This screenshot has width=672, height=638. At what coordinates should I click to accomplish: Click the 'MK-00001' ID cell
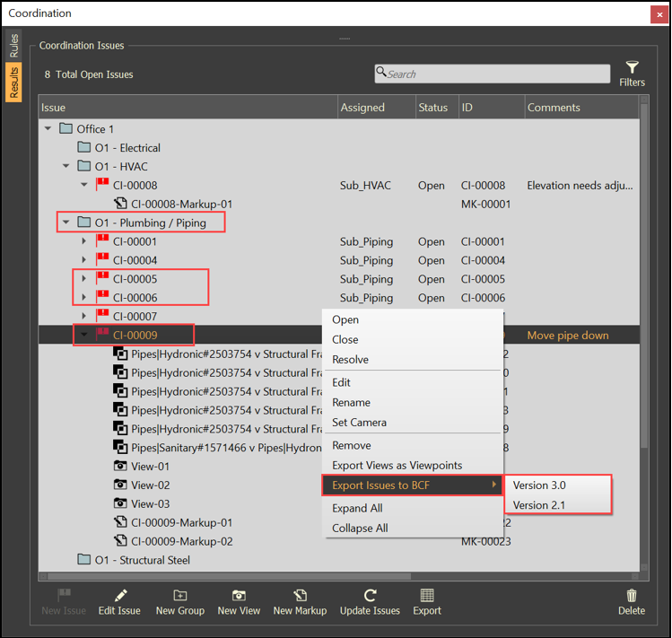(485, 204)
